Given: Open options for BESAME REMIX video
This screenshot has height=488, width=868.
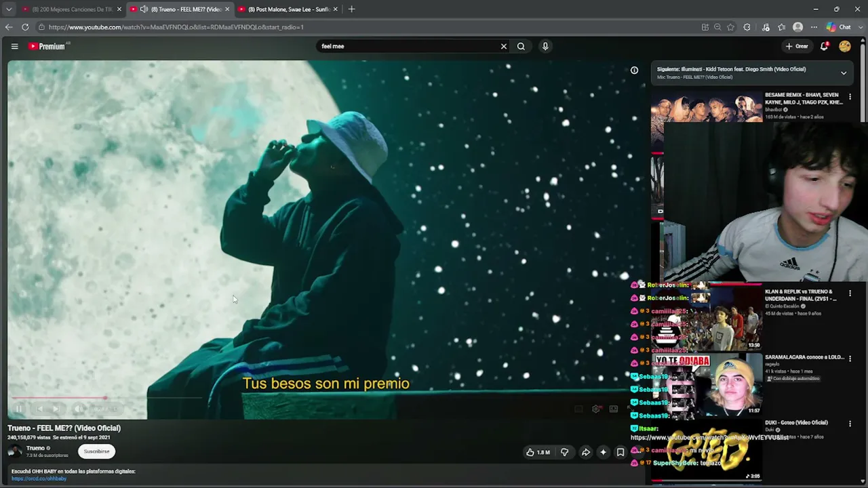Looking at the screenshot, I should tap(850, 97).
